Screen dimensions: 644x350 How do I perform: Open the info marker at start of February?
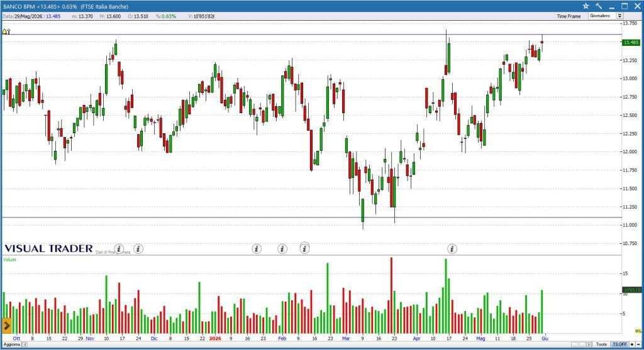tap(282, 249)
